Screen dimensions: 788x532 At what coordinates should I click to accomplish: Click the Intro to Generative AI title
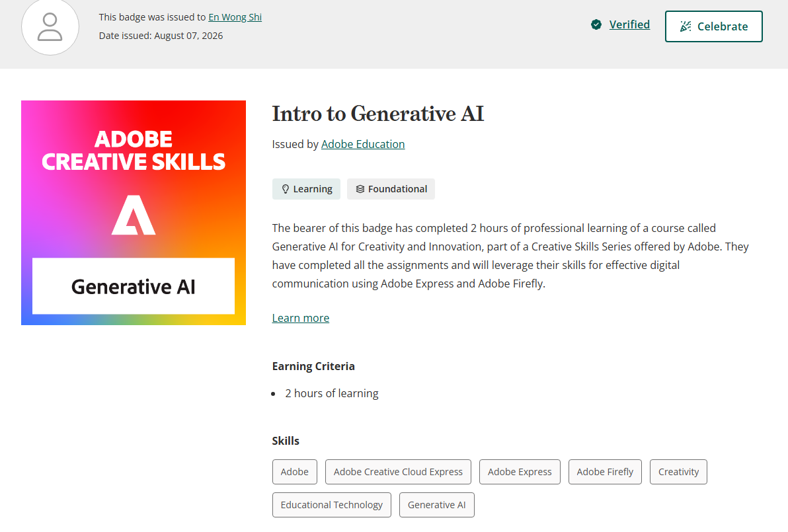(378, 114)
